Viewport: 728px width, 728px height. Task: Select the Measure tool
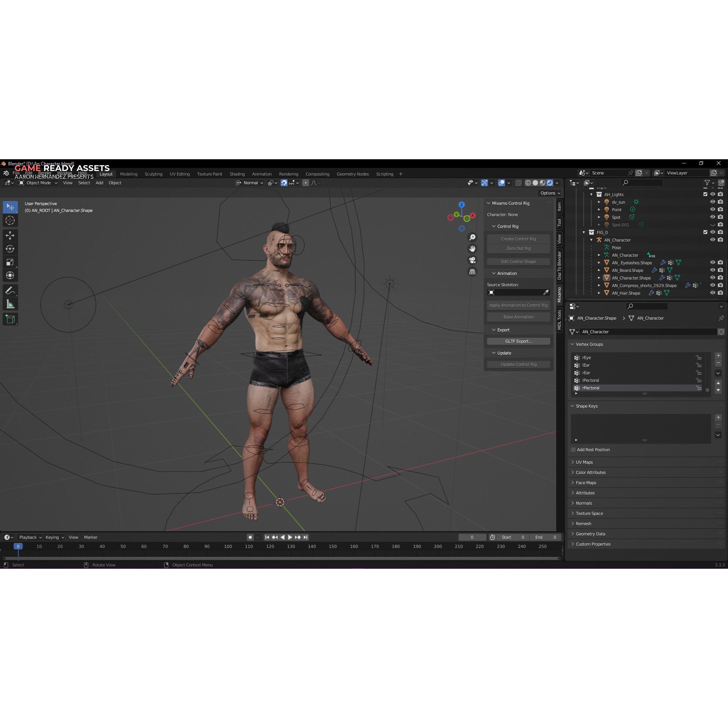tap(10, 304)
